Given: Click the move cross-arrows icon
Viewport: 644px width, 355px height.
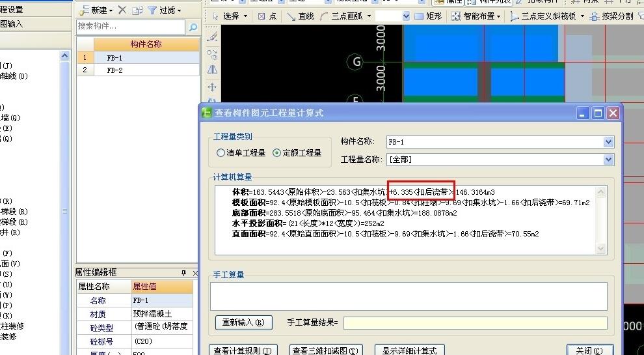Looking at the screenshot, I should click(212, 87).
